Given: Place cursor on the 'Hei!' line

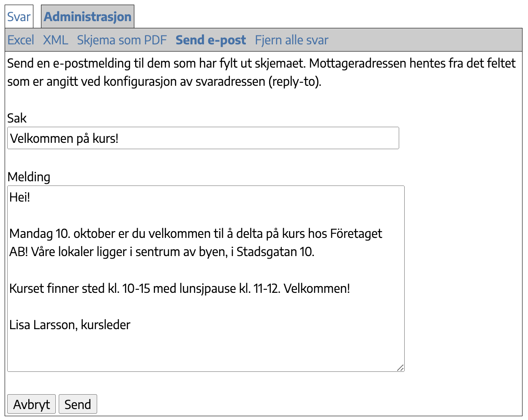Looking at the screenshot, I should pos(20,197).
